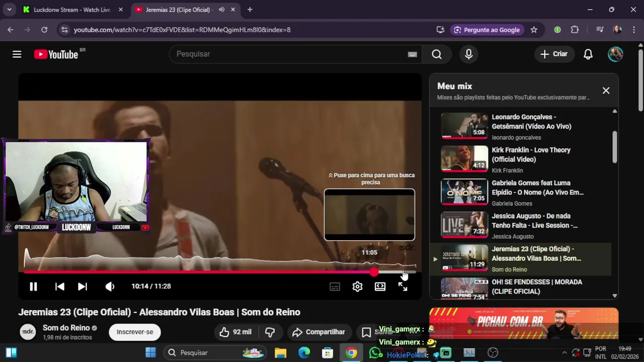The height and width of the screenshot is (362, 644).
Task: Switch to theater mode
Action: [x=380, y=287]
